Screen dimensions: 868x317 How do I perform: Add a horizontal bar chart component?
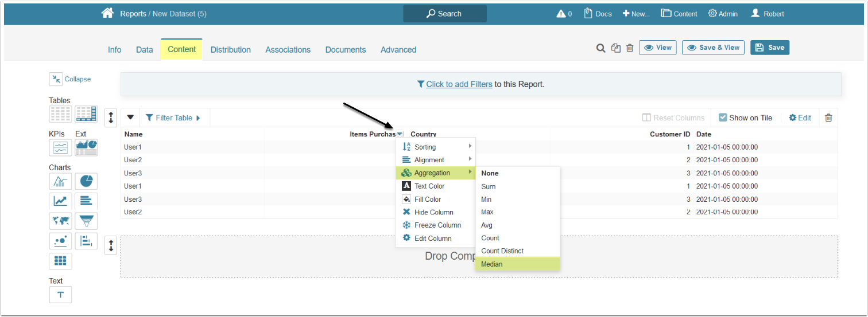[x=86, y=201]
